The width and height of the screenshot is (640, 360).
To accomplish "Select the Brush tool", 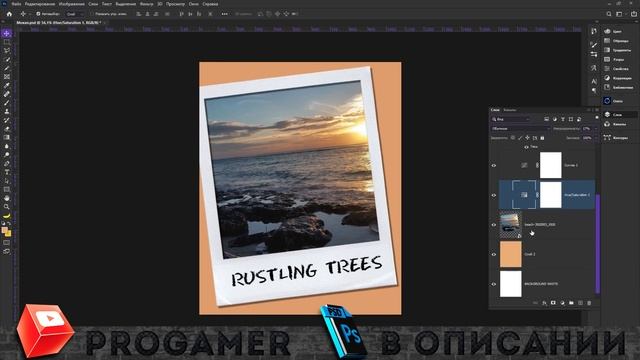I will point(7,102).
